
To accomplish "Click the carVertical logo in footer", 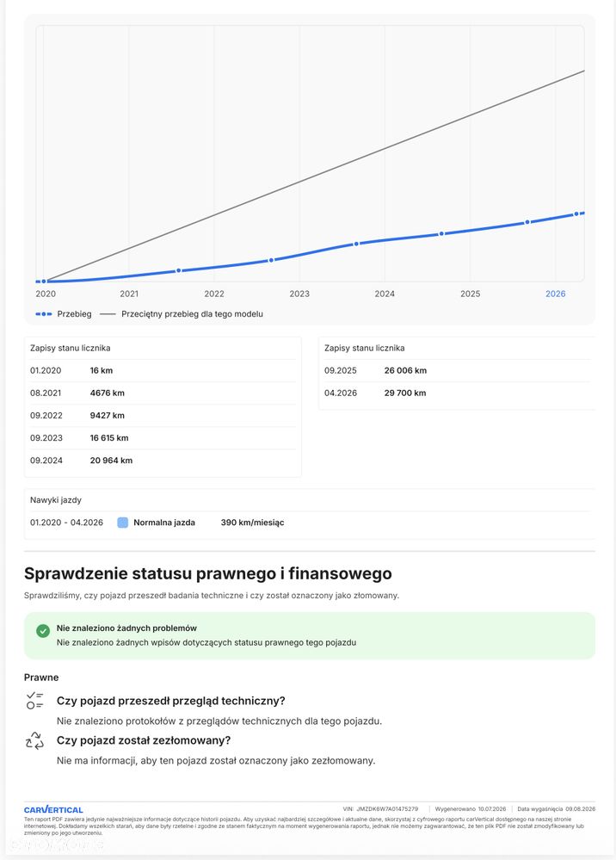I will [53, 809].
